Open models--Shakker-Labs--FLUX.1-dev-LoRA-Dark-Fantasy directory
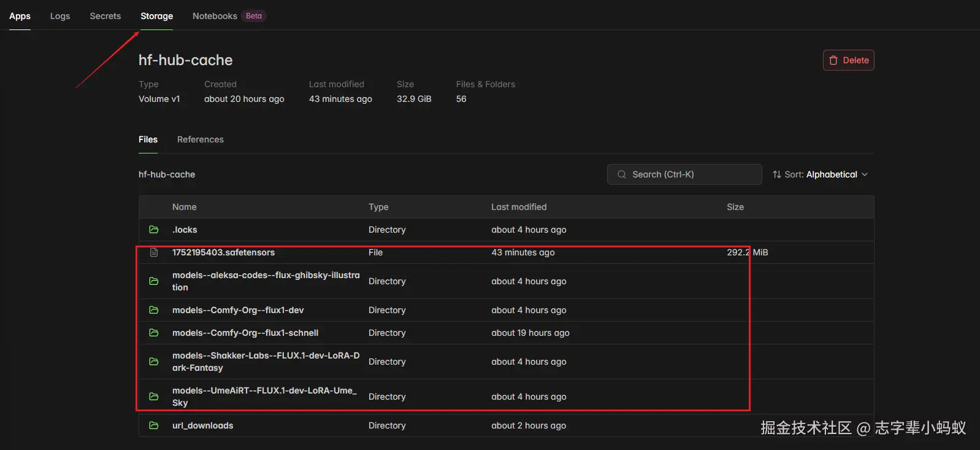The height and width of the screenshot is (450, 980). pos(266,362)
